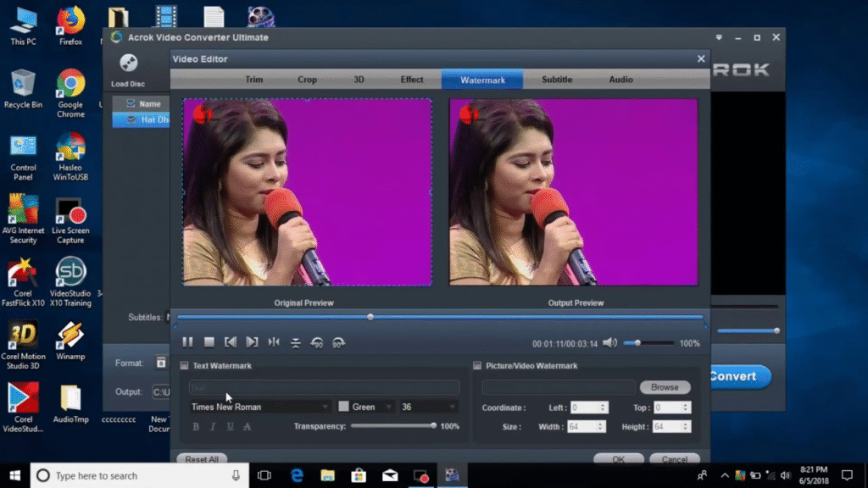Mute audio using the speaker icon

(x=609, y=342)
